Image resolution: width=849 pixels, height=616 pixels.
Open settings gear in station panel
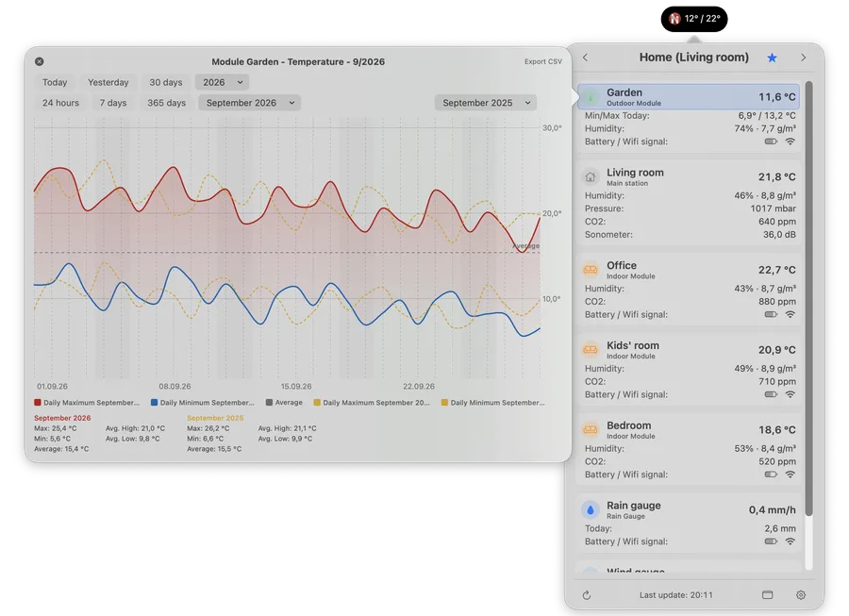point(801,595)
